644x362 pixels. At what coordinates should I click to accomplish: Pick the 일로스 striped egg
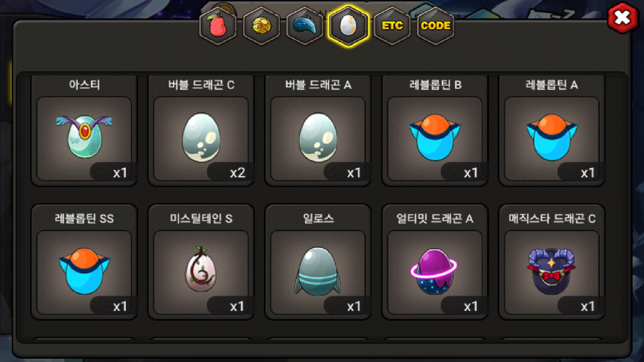318,272
